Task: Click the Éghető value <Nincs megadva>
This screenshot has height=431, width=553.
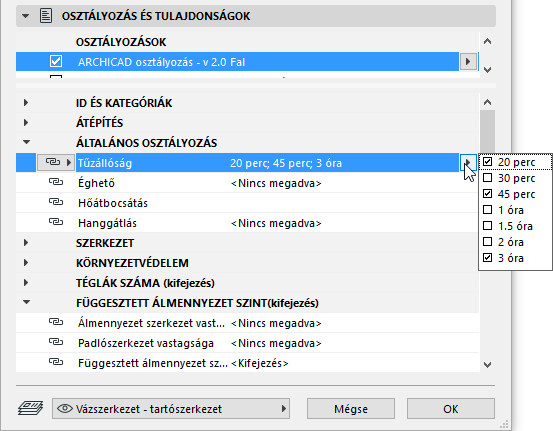Action: [276, 183]
